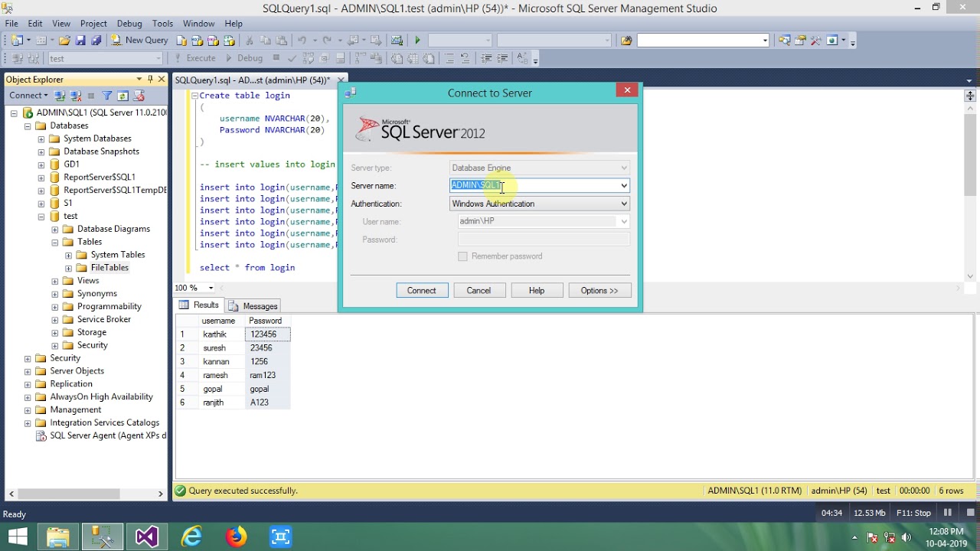The width and height of the screenshot is (980, 551).
Task: Click the Activity Monitor icon in toolbar
Action: (397, 41)
